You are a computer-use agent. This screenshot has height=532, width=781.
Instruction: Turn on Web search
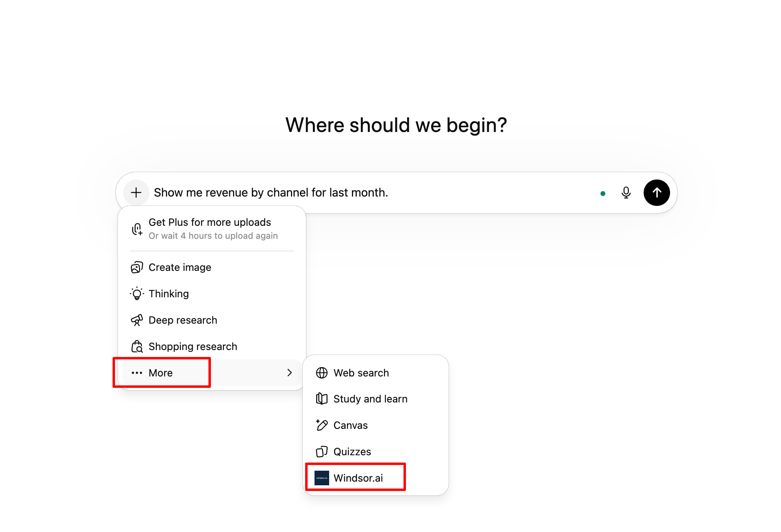click(x=361, y=372)
